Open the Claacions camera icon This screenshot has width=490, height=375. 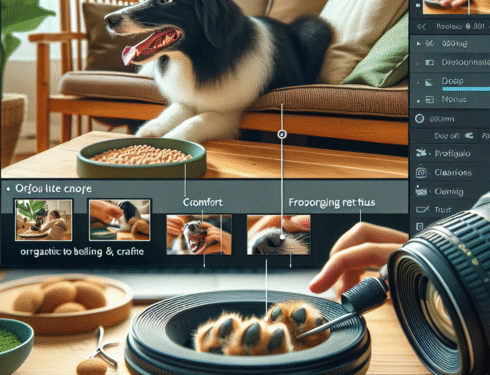421,172
